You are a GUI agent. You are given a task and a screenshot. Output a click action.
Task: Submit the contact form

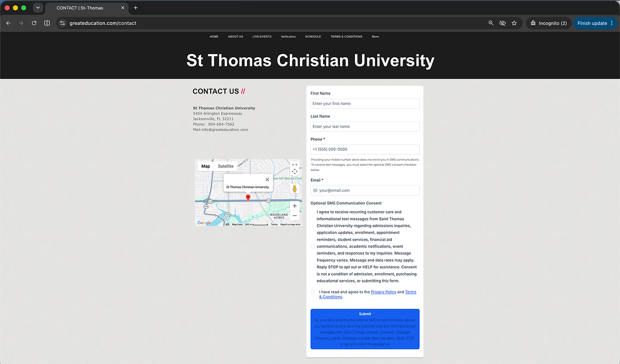click(365, 329)
